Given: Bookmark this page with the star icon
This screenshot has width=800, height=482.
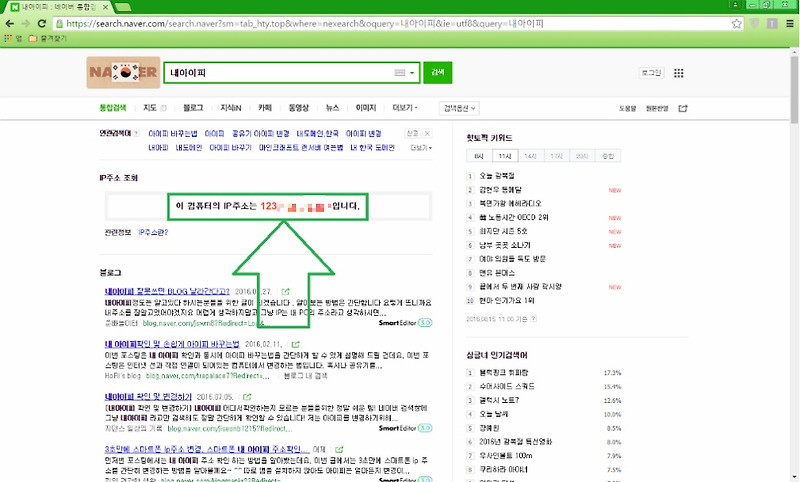Looking at the screenshot, I should tap(736, 23).
